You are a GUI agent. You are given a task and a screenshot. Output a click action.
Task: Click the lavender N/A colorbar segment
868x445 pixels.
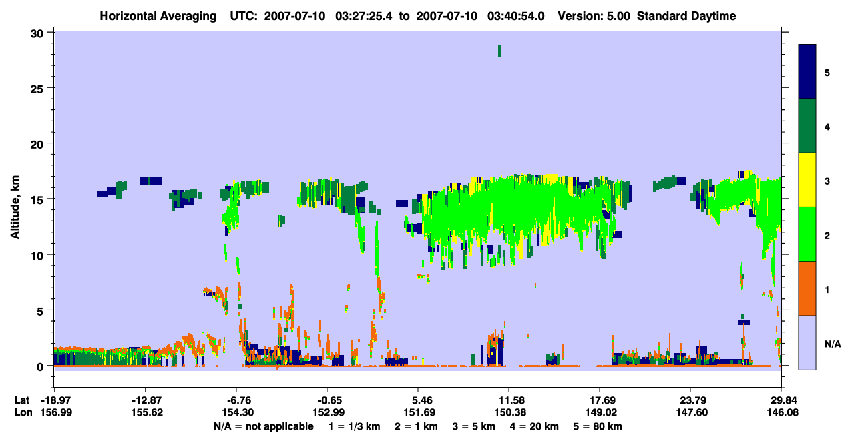[807, 342]
